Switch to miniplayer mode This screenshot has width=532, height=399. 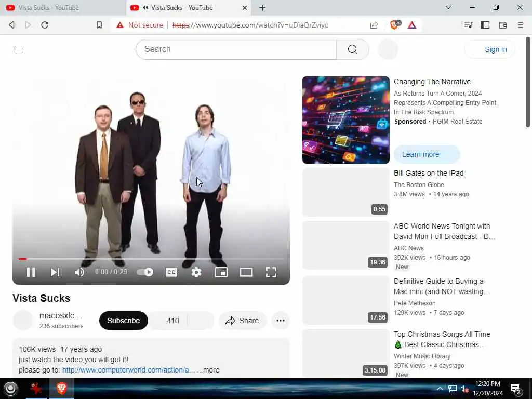click(221, 272)
